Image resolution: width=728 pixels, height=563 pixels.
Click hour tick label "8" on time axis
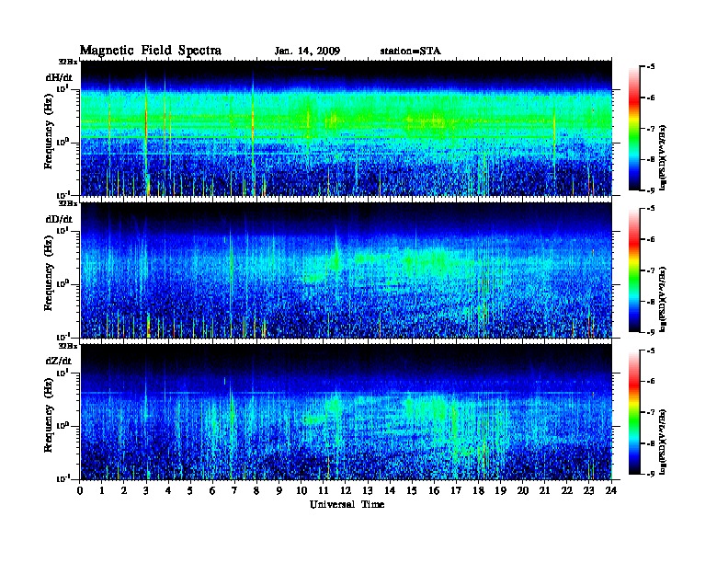(256, 490)
